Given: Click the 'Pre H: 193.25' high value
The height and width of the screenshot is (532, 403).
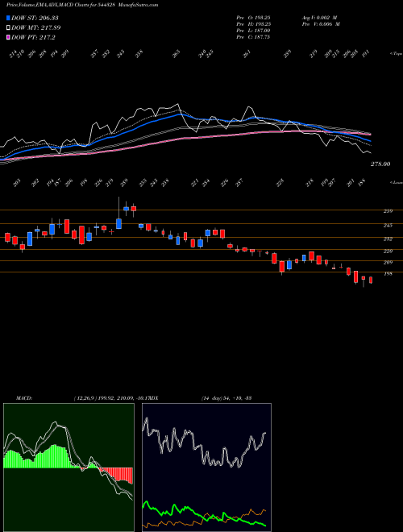Looking at the screenshot, I should point(253,24).
